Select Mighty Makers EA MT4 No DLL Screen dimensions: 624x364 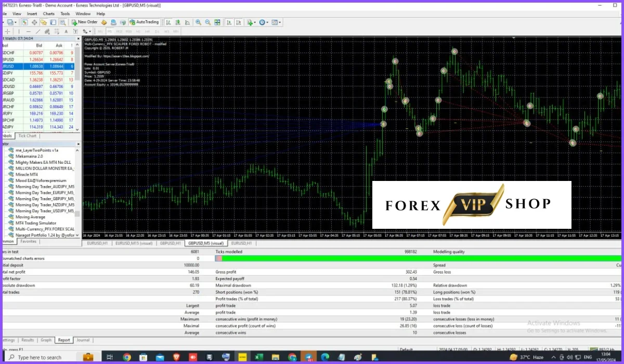click(x=43, y=162)
